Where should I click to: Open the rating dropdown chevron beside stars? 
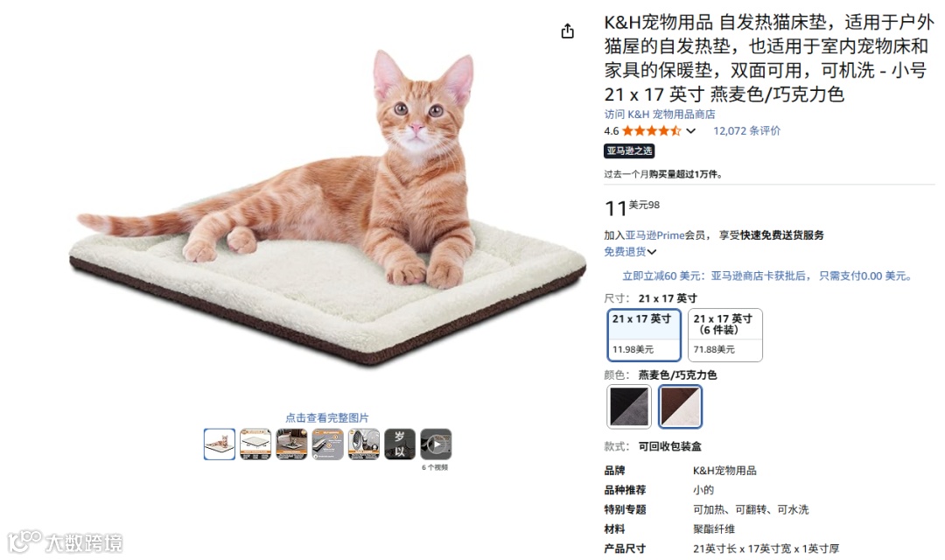point(690,130)
